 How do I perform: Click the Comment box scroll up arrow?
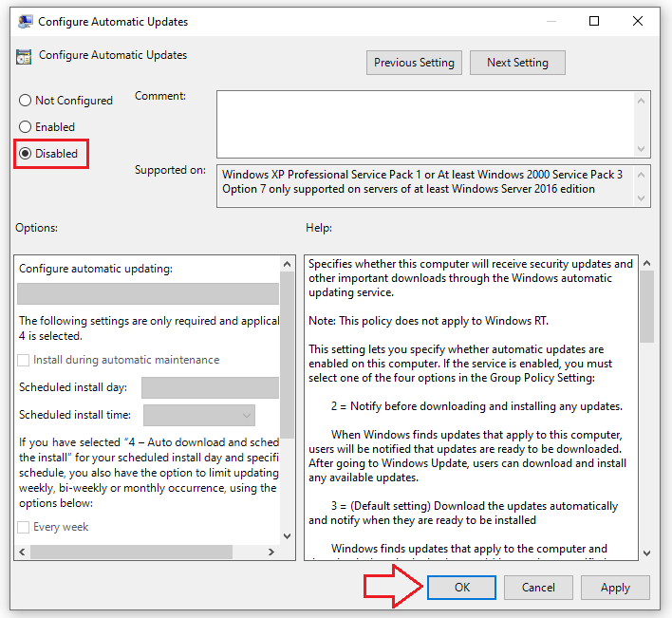(x=641, y=101)
